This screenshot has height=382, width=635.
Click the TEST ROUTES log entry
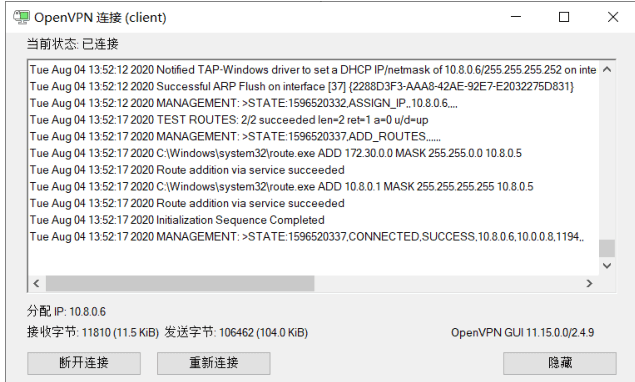pyautogui.click(x=229, y=120)
